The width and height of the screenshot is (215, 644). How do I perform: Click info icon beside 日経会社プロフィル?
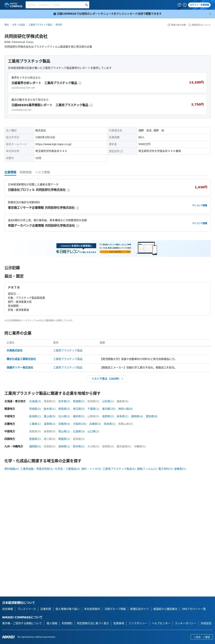point(69,190)
